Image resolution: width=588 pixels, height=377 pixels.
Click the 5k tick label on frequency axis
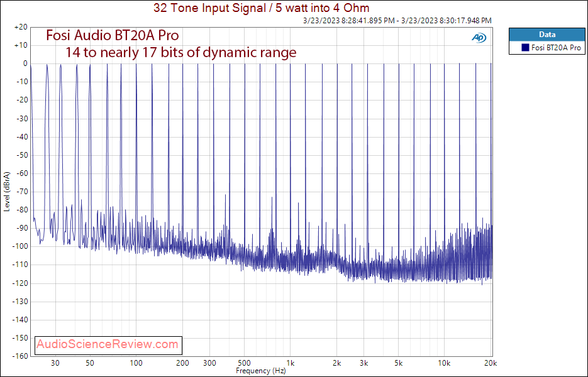pos(398,363)
